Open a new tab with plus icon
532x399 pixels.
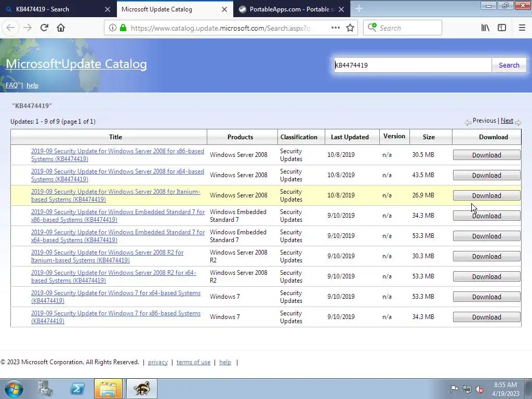click(x=359, y=9)
